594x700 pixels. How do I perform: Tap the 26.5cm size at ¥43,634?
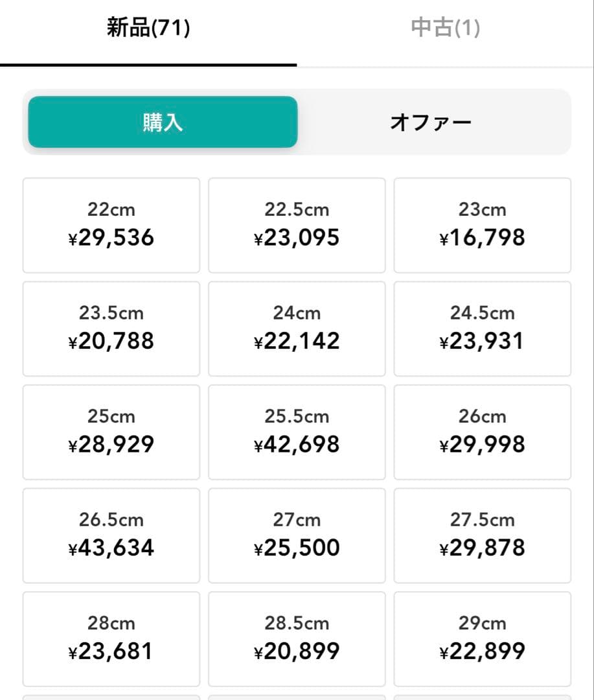click(x=111, y=535)
